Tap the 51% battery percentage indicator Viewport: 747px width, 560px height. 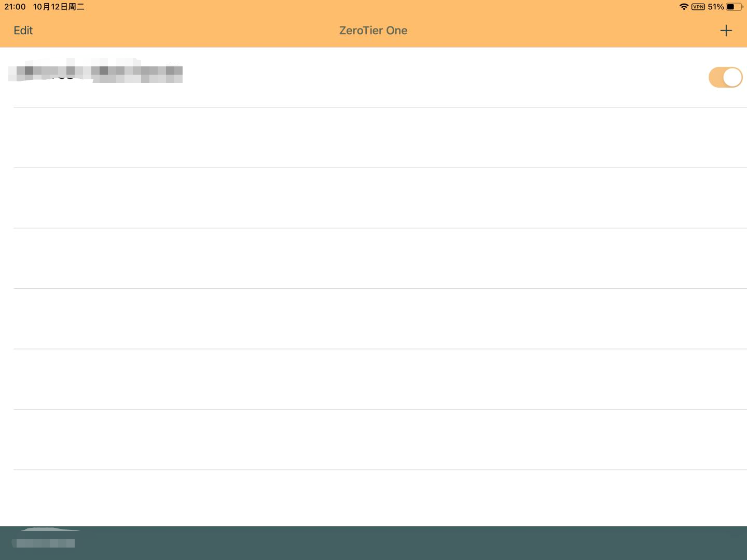[x=716, y=7]
